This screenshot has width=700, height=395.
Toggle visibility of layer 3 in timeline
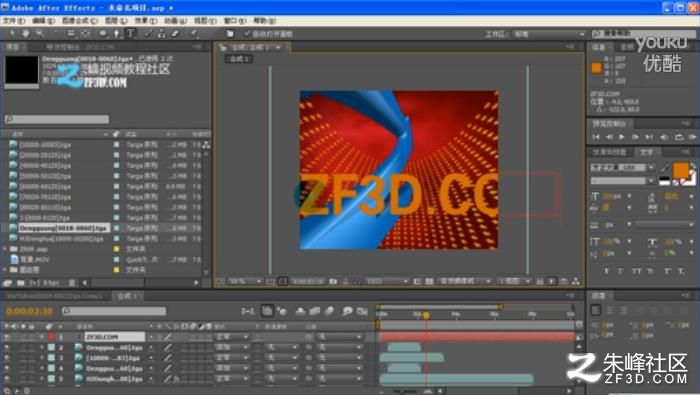click(7, 358)
